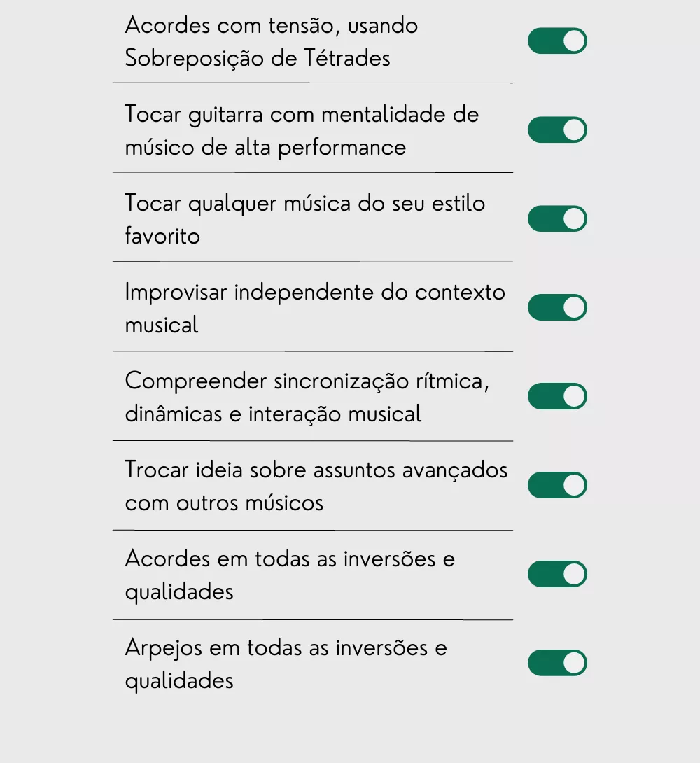Click the phrase dinâmicas e interação musical

pyautogui.click(x=273, y=414)
